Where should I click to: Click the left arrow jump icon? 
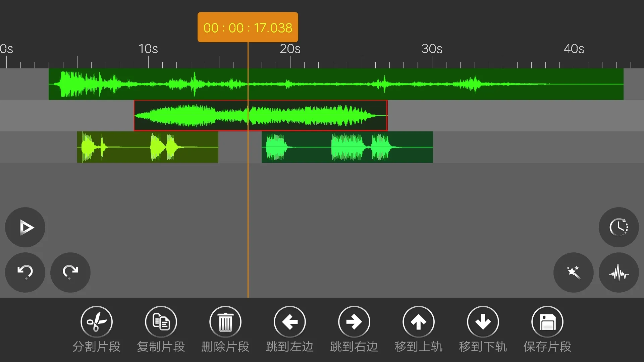(x=290, y=322)
